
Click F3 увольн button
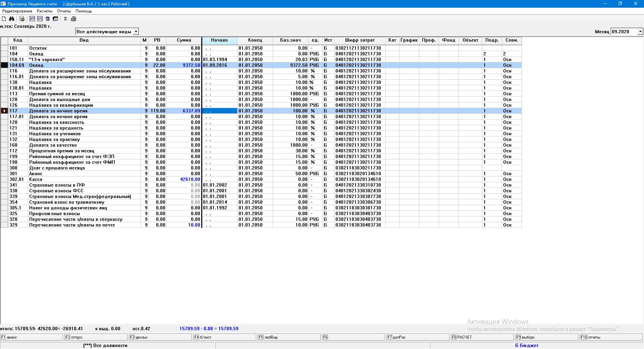pyautogui.click(x=160, y=337)
